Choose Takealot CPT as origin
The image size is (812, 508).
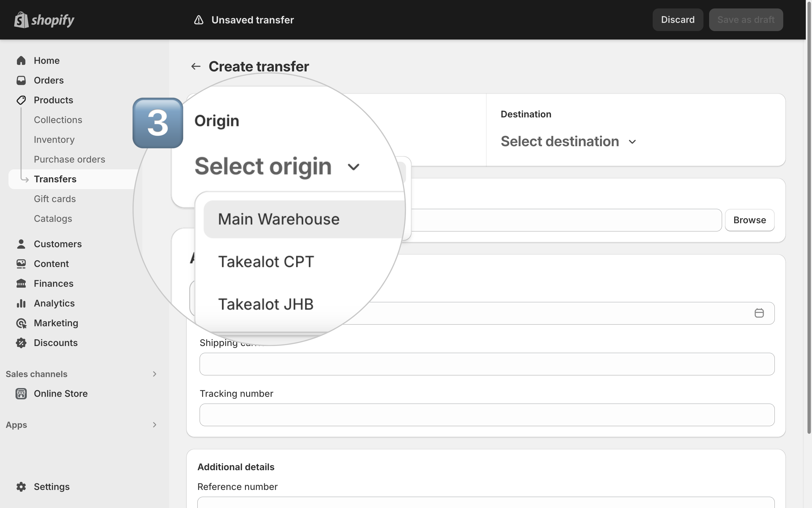click(266, 262)
